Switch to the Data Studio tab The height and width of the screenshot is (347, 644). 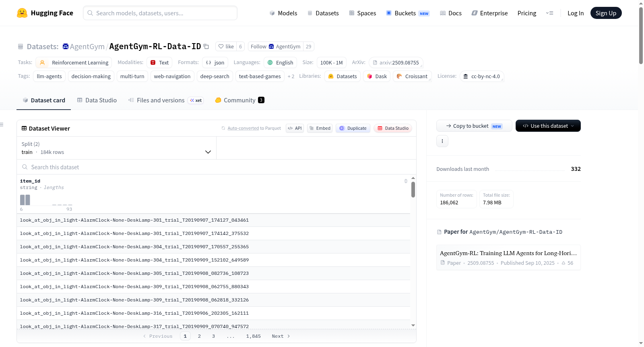(x=97, y=100)
